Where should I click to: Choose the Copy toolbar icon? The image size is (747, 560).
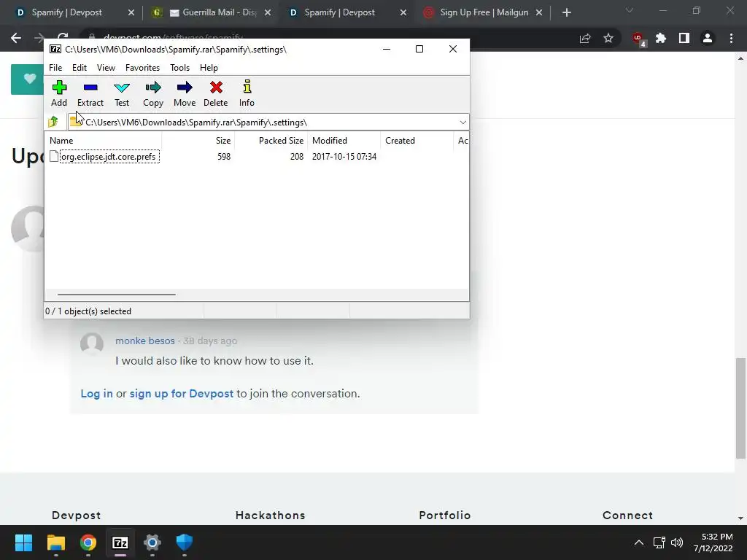coord(153,94)
